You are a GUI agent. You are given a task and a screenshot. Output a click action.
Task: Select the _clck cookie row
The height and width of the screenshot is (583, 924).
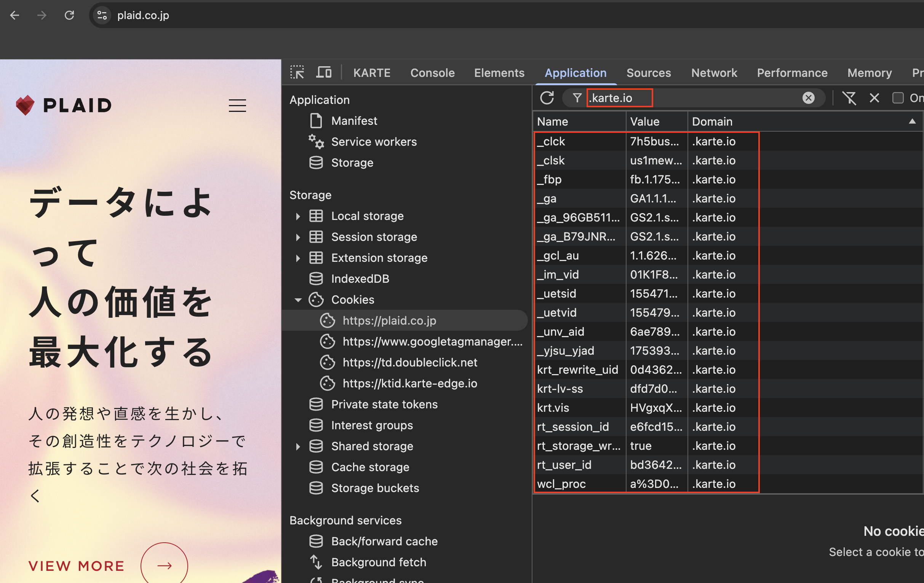(x=727, y=142)
